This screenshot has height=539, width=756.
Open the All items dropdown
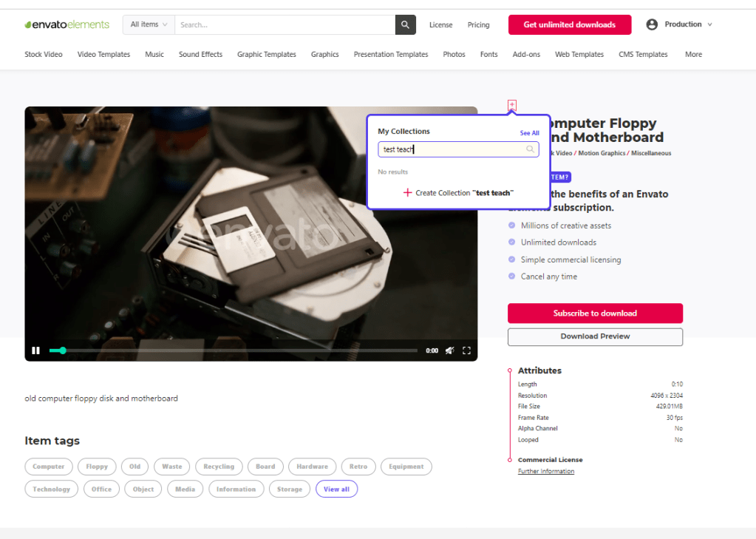[x=149, y=24]
